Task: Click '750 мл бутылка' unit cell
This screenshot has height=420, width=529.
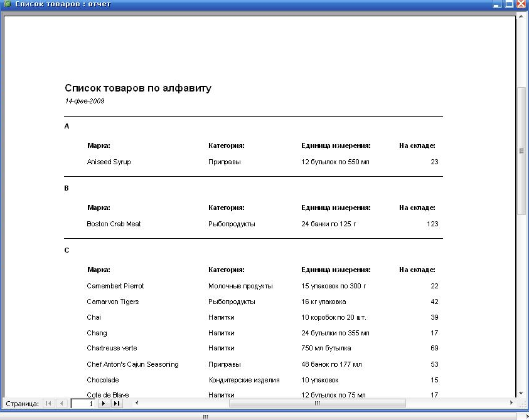Action: [326, 348]
